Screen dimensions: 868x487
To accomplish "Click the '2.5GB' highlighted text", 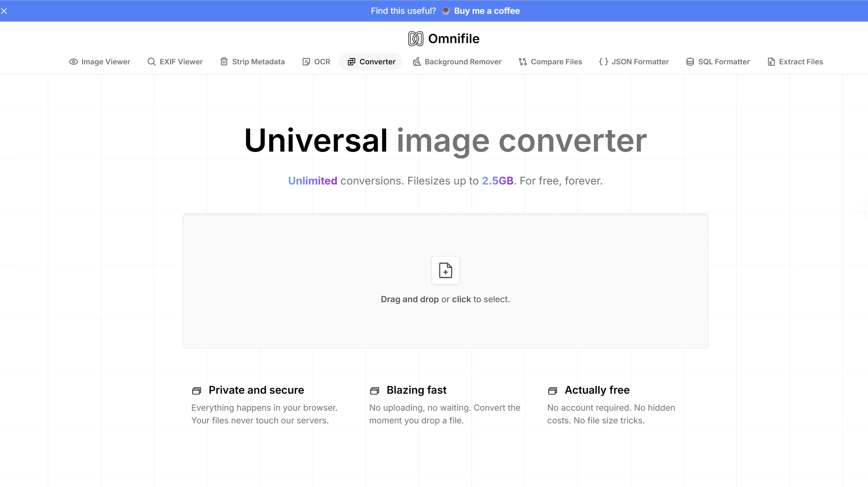I will pos(498,181).
